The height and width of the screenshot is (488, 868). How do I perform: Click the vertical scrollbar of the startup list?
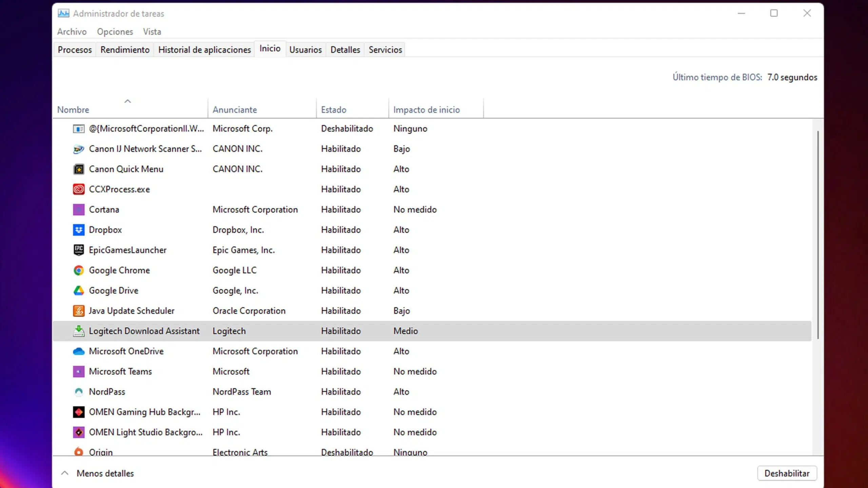818,235
